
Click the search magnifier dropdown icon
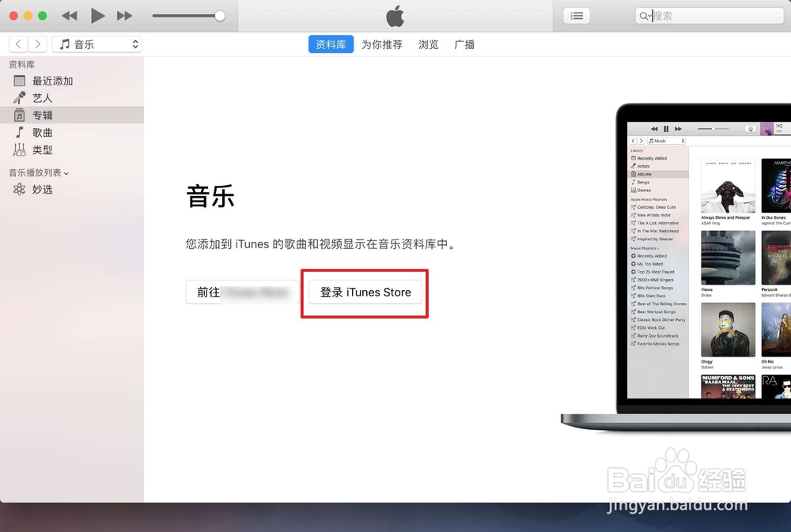[645, 16]
